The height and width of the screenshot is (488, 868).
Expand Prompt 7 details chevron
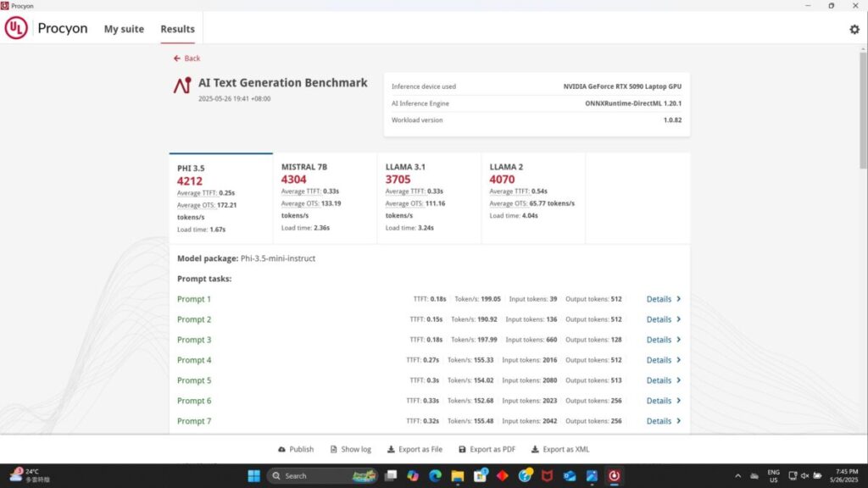(x=679, y=421)
